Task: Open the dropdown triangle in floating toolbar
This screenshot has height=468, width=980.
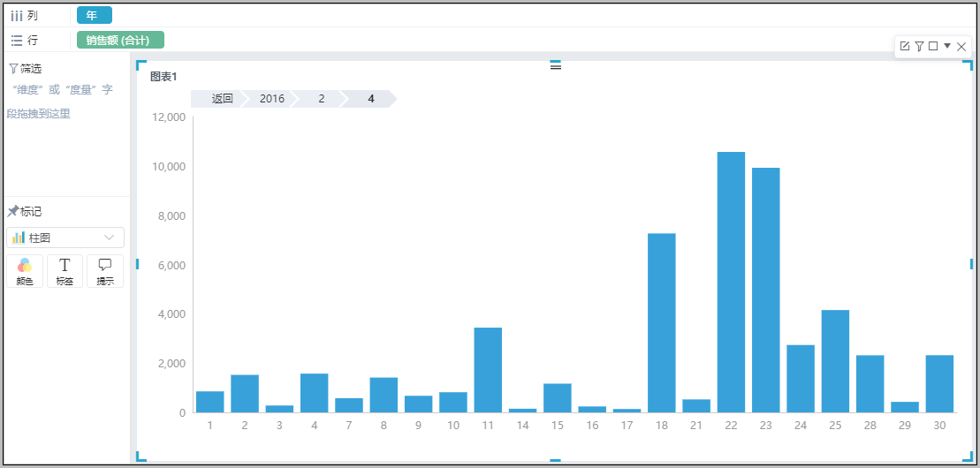Action: (x=947, y=46)
